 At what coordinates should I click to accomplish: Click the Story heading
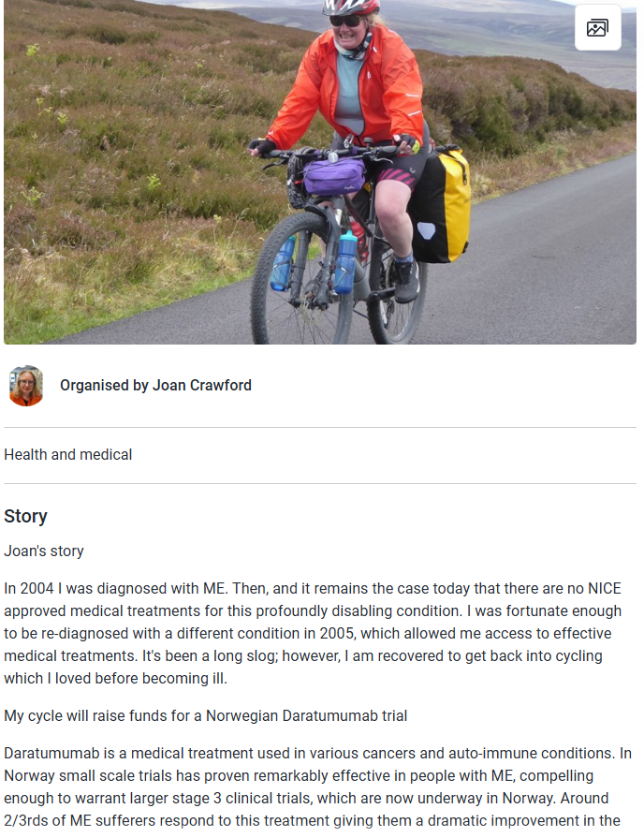click(25, 517)
